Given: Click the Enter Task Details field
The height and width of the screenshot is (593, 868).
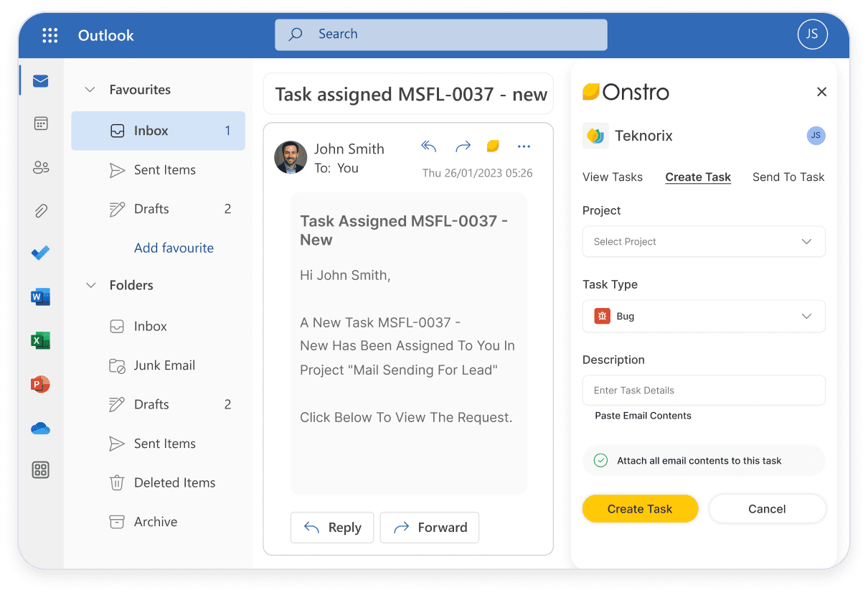Looking at the screenshot, I should [704, 390].
